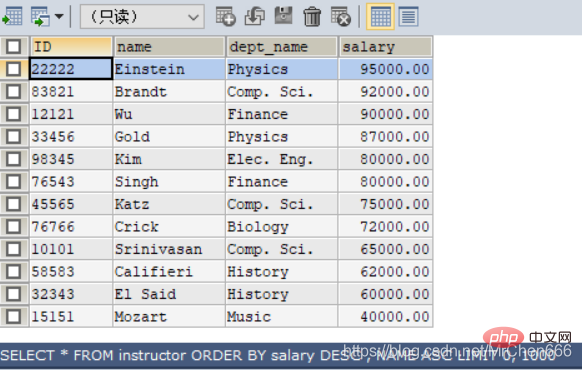
Task: Click the copy result set icon
Action: coord(40,16)
